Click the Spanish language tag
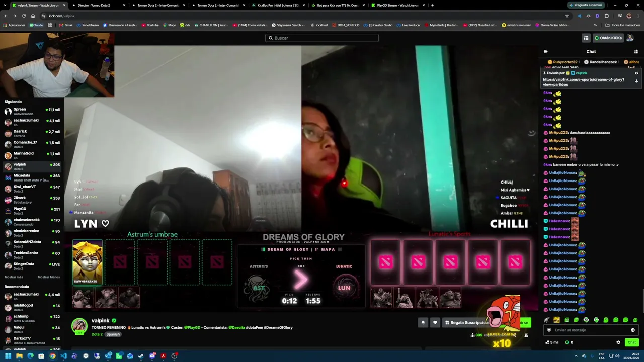Screen dimensions: 644x362 point(113,334)
